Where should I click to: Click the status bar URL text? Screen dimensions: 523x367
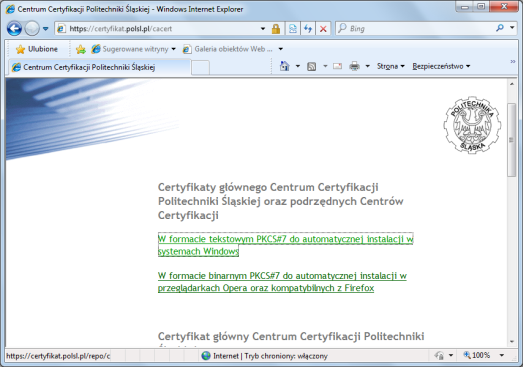click(58, 356)
